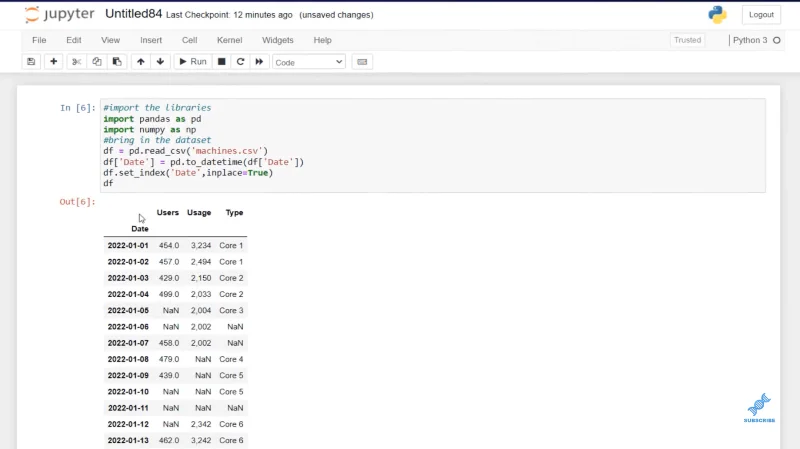This screenshot has height=449, width=800.
Task: Click the Usage column header
Action: point(199,212)
